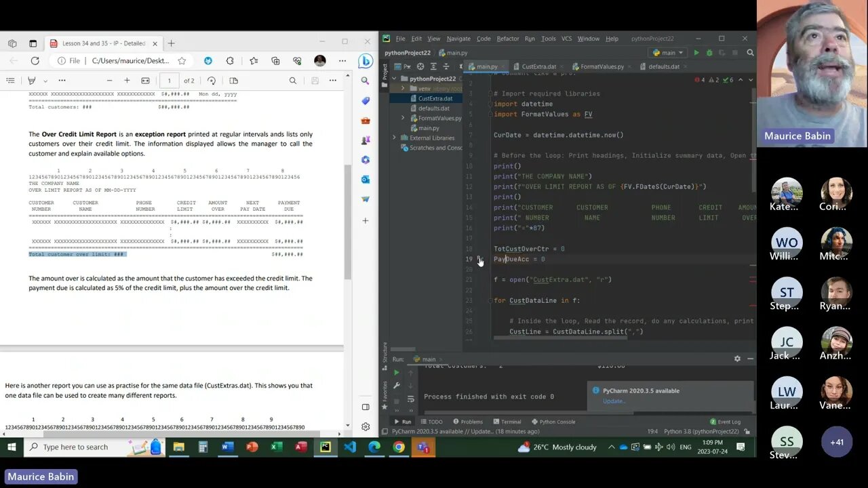
Task: Open the Event Log
Action: 725,422
